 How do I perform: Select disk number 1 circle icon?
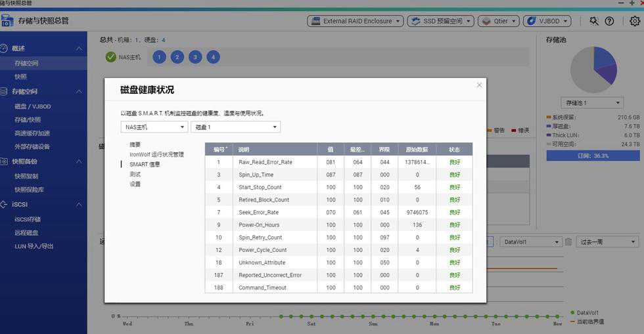tap(159, 57)
